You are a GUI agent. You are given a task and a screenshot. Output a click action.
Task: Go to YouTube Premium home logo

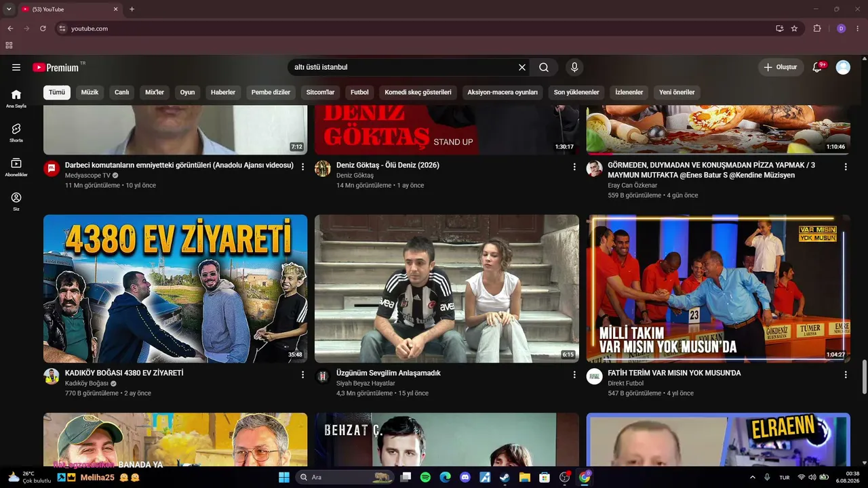pyautogui.click(x=56, y=67)
